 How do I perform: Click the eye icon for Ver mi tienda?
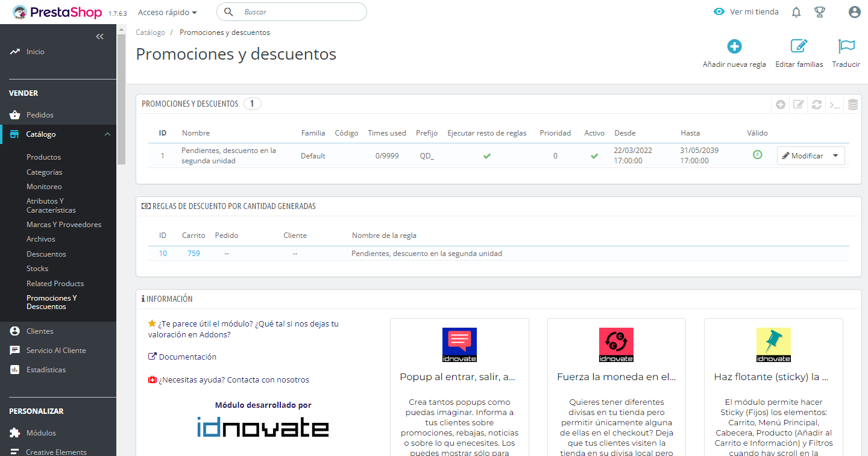pyautogui.click(x=719, y=12)
